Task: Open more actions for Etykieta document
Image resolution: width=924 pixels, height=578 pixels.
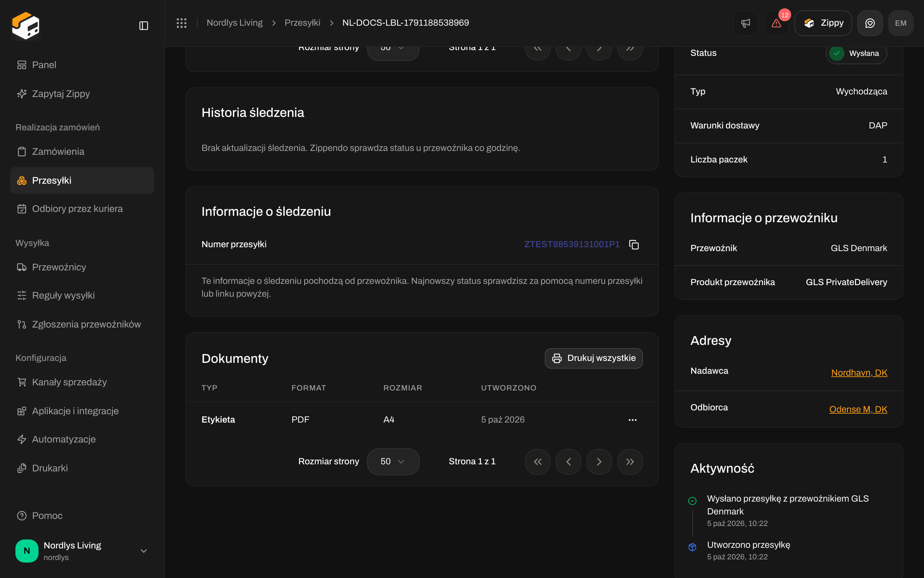Action: click(632, 420)
